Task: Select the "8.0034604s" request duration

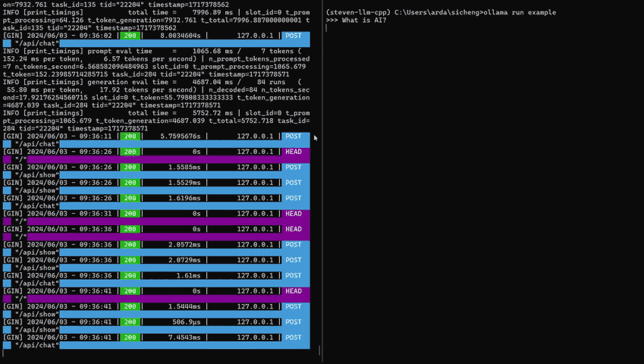Action: pyautogui.click(x=181, y=36)
